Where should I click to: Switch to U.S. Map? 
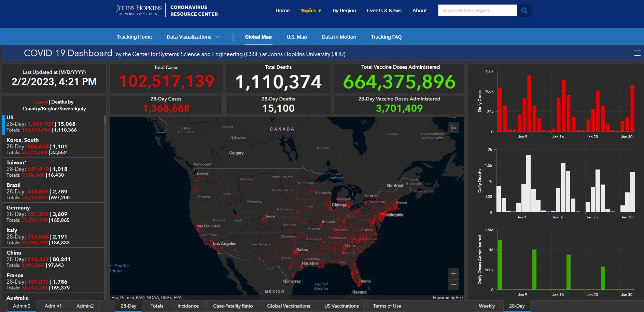[297, 37]
